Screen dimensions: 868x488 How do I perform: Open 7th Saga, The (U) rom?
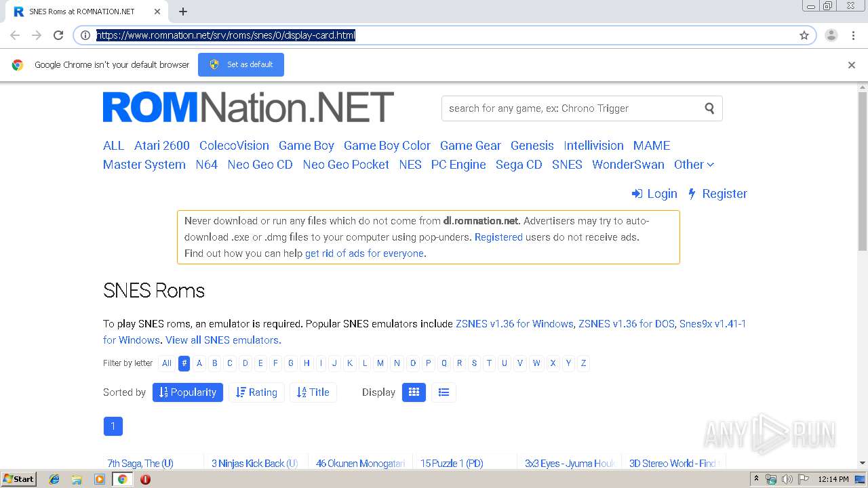[x=140, y=464]
